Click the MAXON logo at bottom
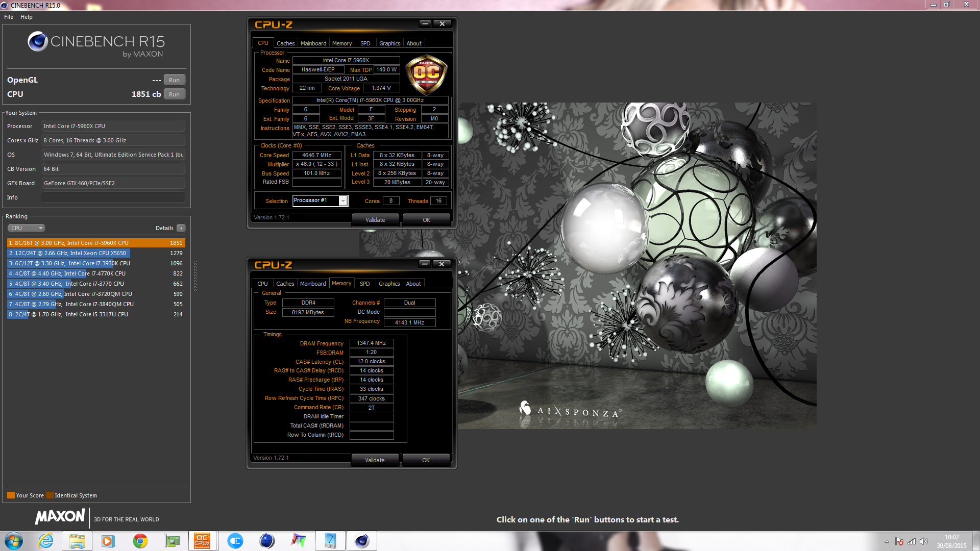980x551 pixels. click(60, 517)
